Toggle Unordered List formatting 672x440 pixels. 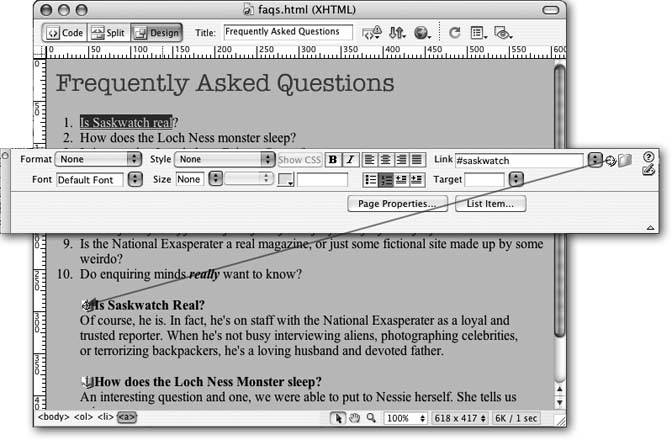(x=370, y=180)
